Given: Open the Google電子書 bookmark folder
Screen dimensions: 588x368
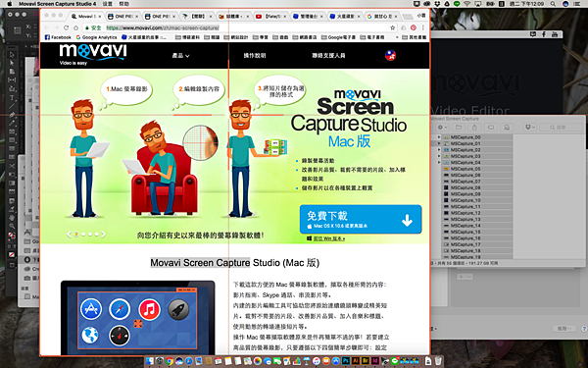Looking at the screenshot, I should coord(338,37).
